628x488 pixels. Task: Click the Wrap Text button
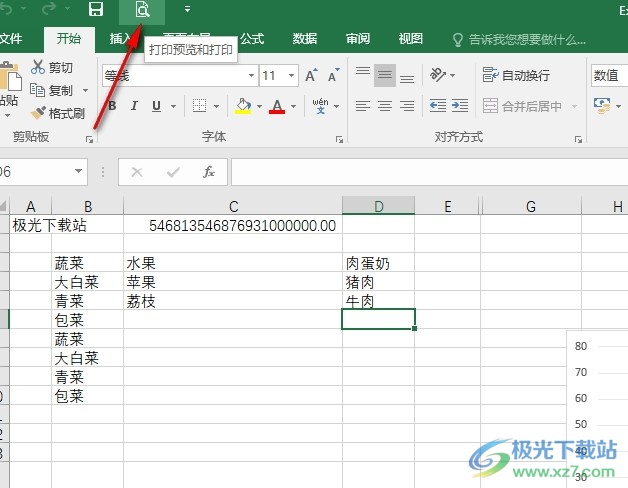(516, 75)
